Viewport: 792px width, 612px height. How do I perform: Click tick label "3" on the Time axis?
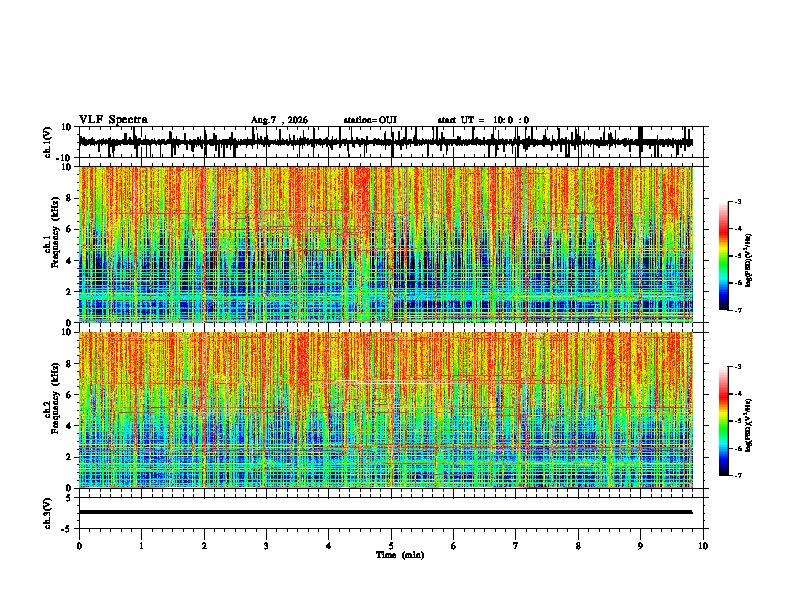[x=266, y=546]
